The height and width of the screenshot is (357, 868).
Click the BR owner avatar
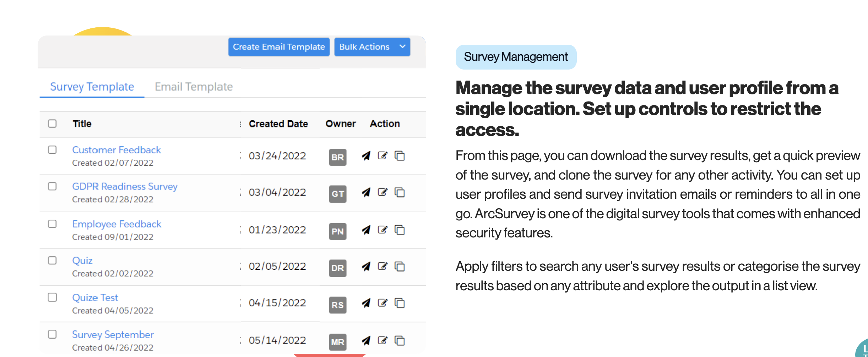pos(338,157)
